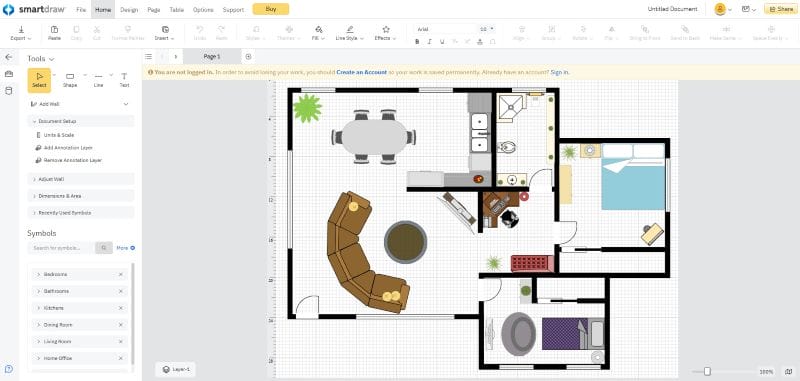This screenshot has width=800, height=381.
Task: Open the File menu
Action: [x=81, y=10]
